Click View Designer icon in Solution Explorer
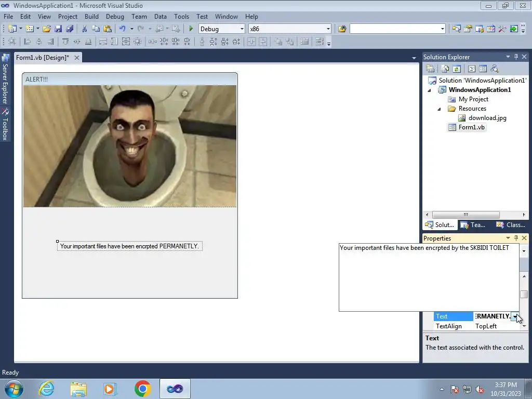 [483, 69]
